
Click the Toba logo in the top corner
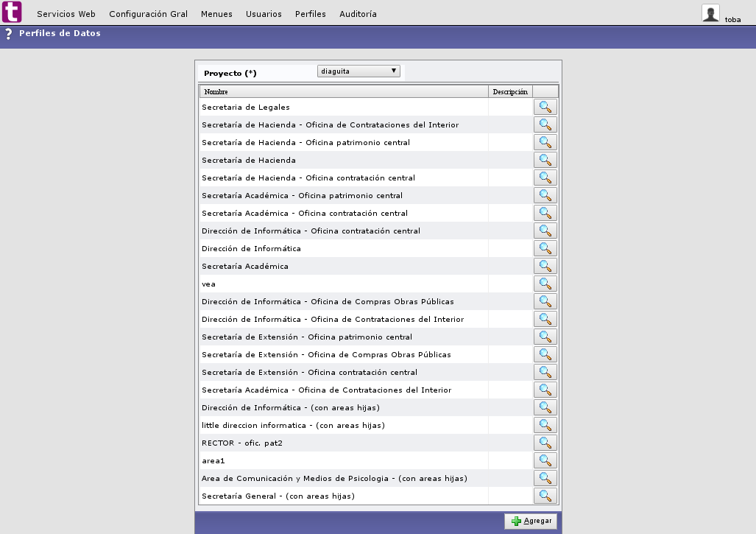[x=10, y=12]
